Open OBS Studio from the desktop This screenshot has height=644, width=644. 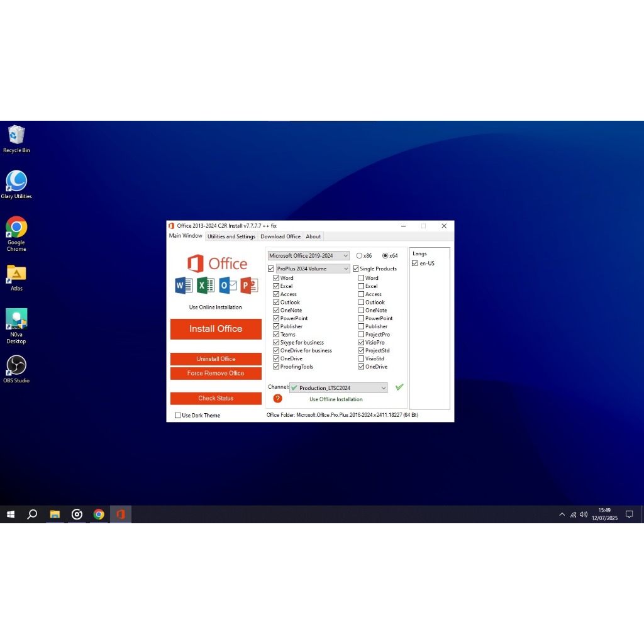(16, 365)
